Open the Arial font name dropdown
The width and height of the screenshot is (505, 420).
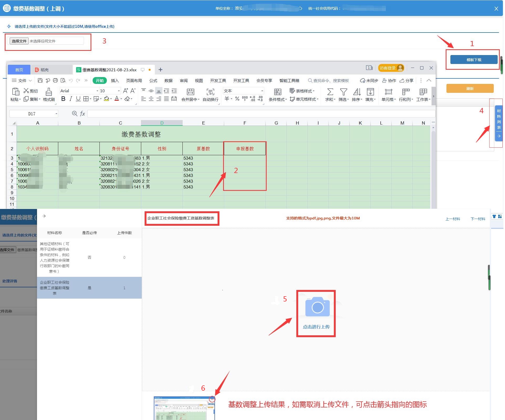tap(97, 91)
